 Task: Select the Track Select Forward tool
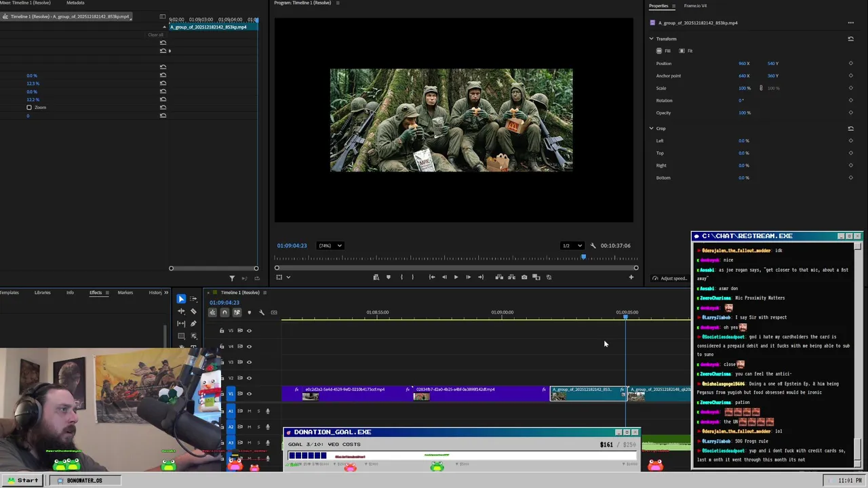tap(193, 299)
